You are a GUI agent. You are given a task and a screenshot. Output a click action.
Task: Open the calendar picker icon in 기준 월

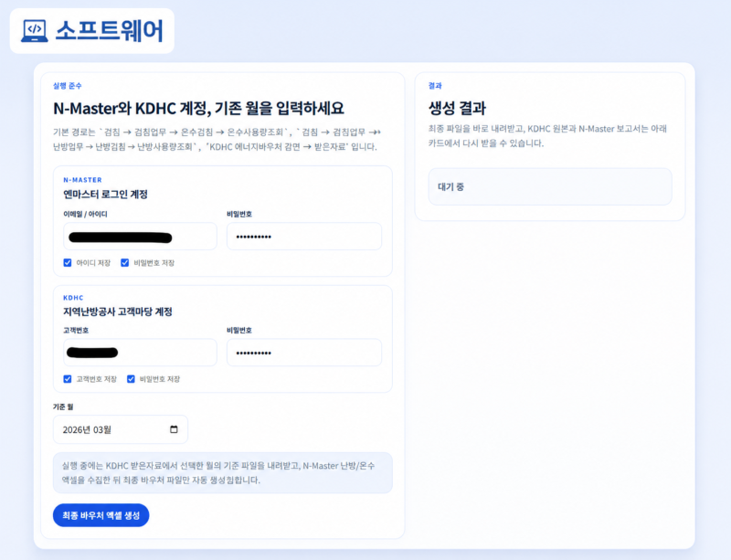(174, 429)
